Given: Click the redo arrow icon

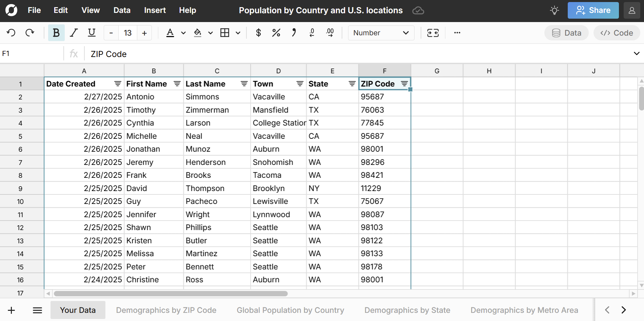Looking at the screenshot, I should [x=30, y=33].
